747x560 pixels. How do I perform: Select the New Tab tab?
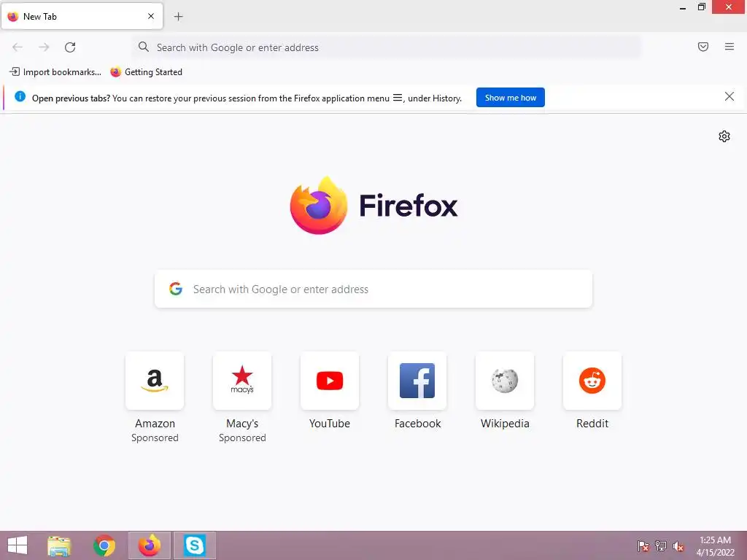82,16
